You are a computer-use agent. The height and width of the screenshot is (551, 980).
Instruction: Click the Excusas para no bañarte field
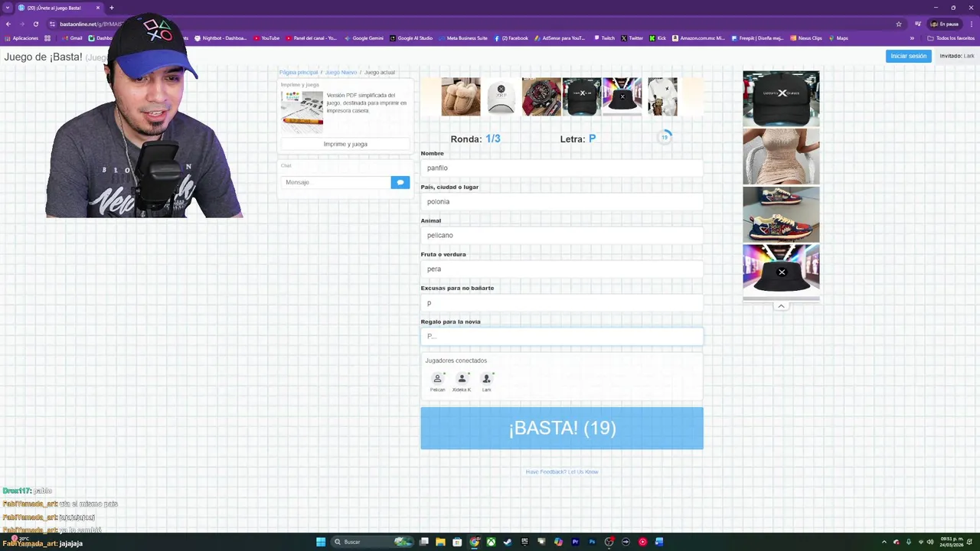(562, 302)
